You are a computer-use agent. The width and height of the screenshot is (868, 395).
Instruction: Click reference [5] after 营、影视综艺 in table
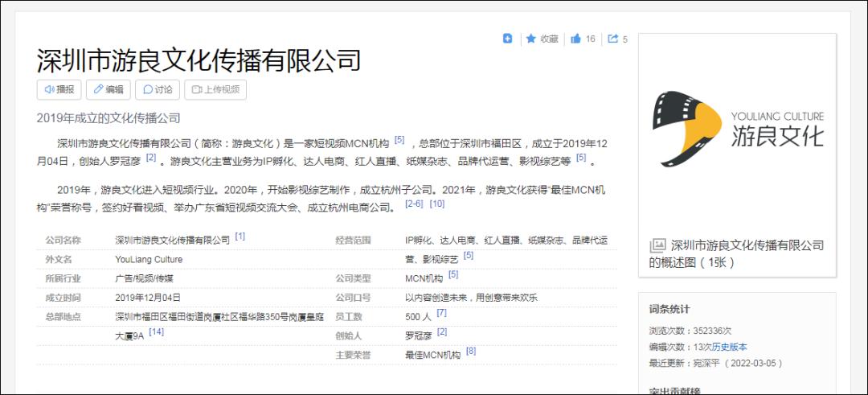click(469, 255)
